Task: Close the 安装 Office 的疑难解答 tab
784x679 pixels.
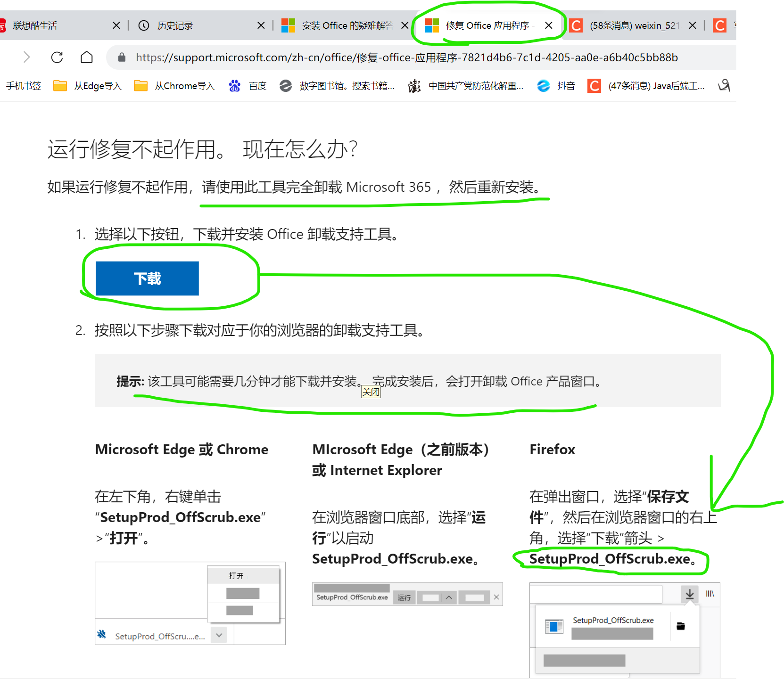Action: tap(404, 25)
